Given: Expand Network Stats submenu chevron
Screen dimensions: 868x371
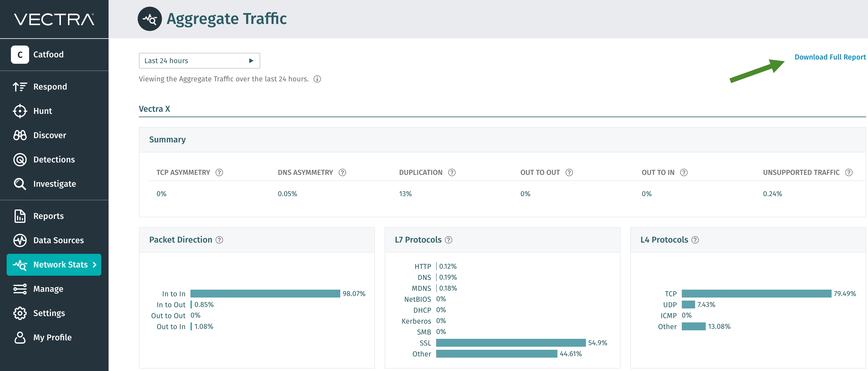Looking at the screenshot, I should 95,265.
